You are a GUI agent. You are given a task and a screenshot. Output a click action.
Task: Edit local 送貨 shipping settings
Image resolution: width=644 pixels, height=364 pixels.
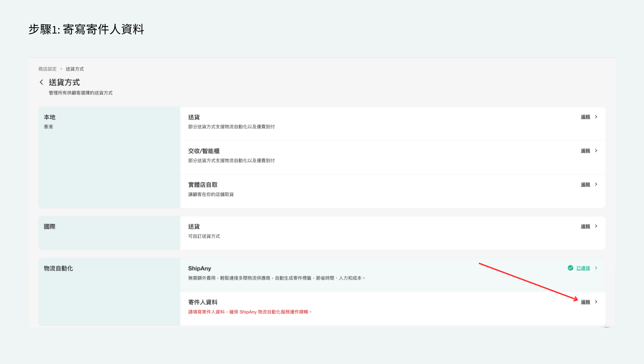point(585,117)
